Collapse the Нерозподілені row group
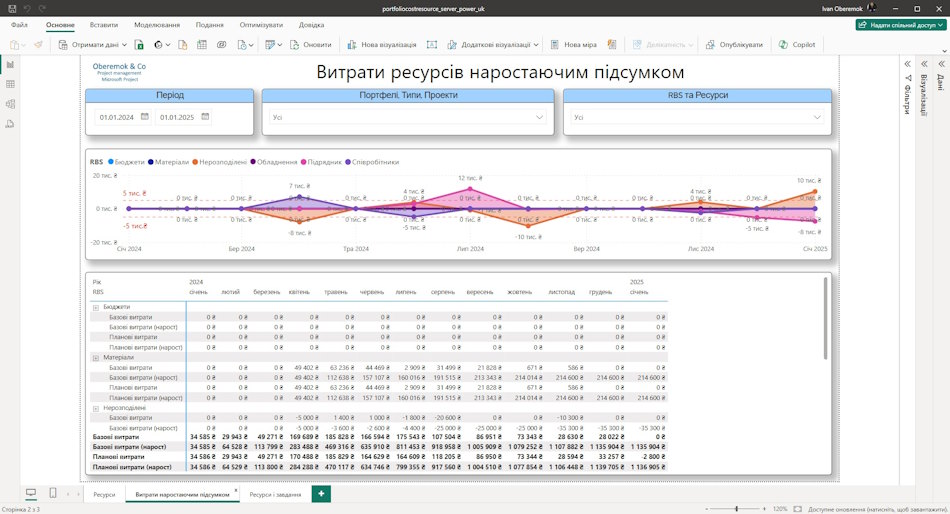The height and width of the screenshot is (514, 950). 96,409
